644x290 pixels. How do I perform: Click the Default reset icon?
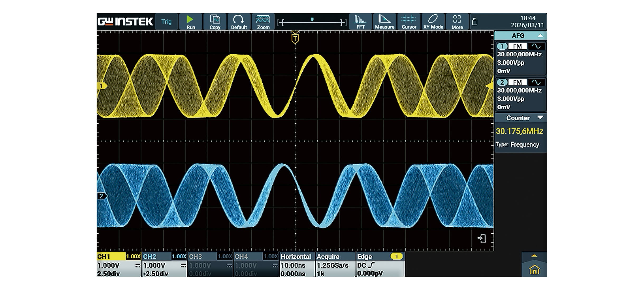[239, 22]
